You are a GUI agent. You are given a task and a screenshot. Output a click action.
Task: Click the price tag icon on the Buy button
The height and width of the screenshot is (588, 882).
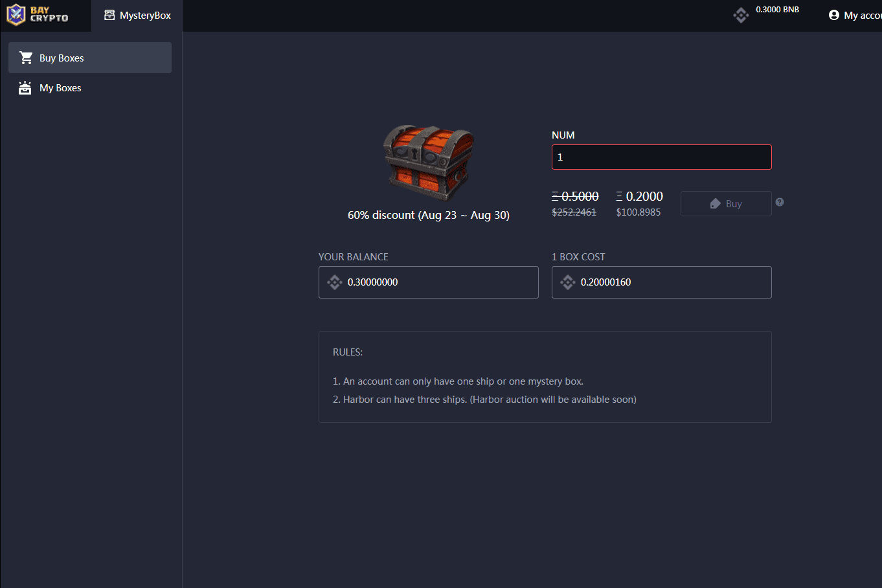pos(715,203)
